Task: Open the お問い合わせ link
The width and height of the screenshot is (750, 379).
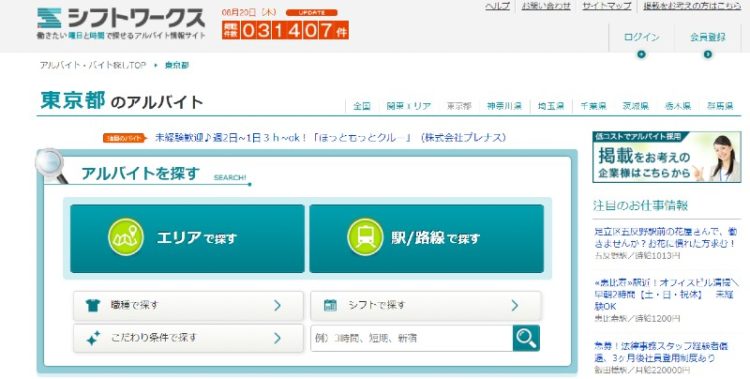Action: [546, 6]
